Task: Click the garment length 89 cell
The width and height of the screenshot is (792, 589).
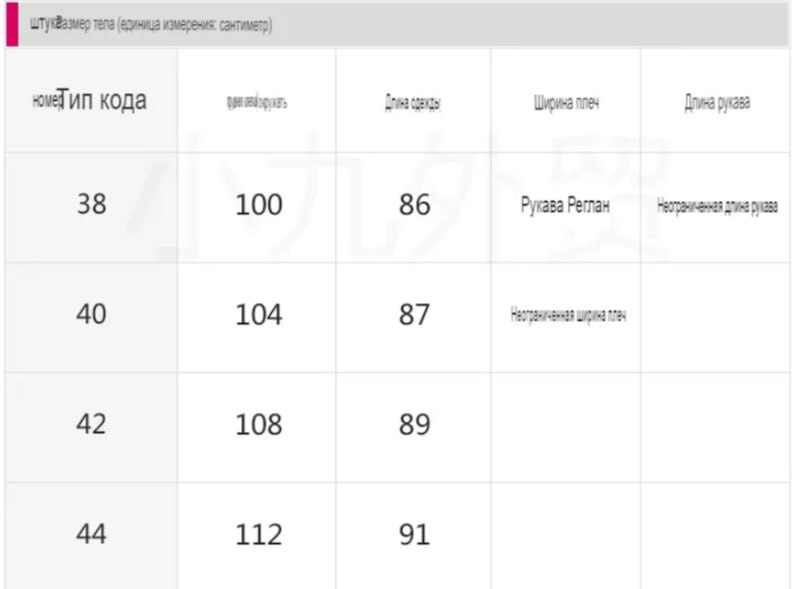Action: tap(413, 427)
